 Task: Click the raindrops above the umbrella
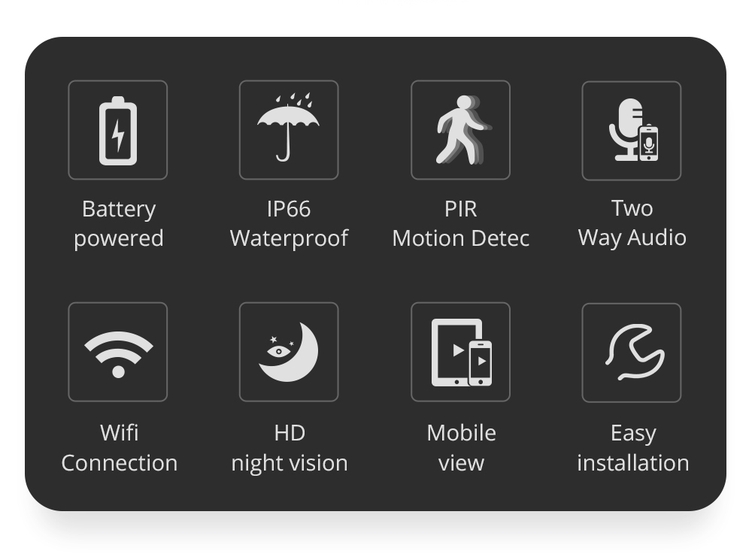[293, 100]
